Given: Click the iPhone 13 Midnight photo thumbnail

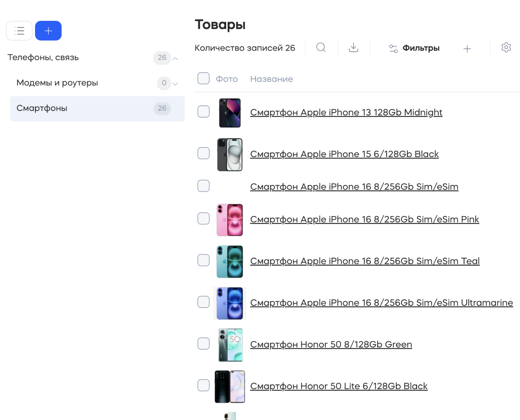Looking at the screenshot, I should [x=230, y=113].
